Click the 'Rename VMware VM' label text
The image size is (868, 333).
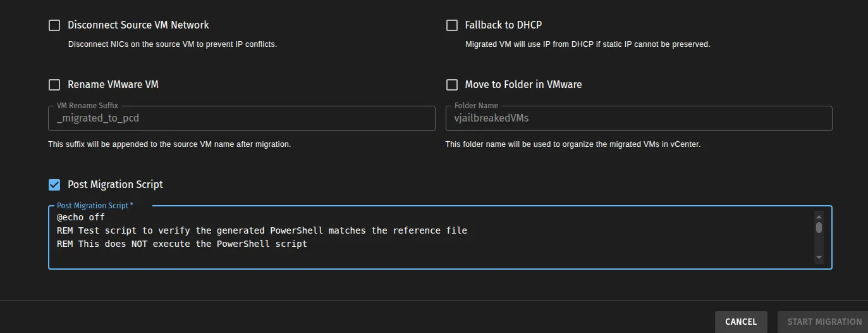coord(113,85)
